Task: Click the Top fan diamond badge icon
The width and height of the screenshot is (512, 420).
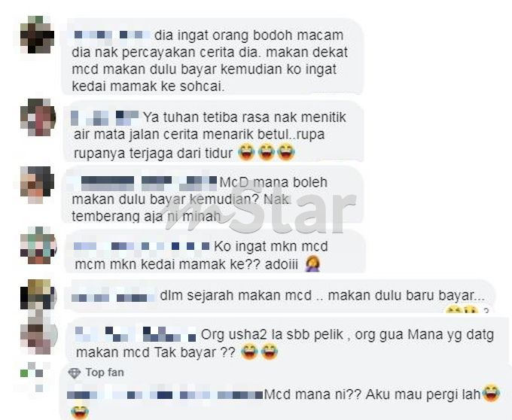Action: click(74, 373)
